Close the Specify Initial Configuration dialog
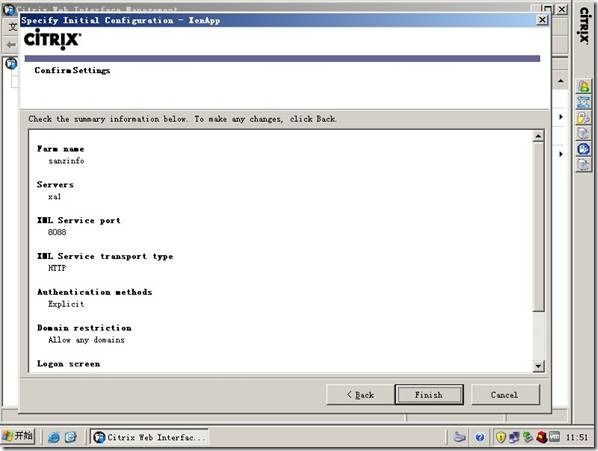 (542, 20)
